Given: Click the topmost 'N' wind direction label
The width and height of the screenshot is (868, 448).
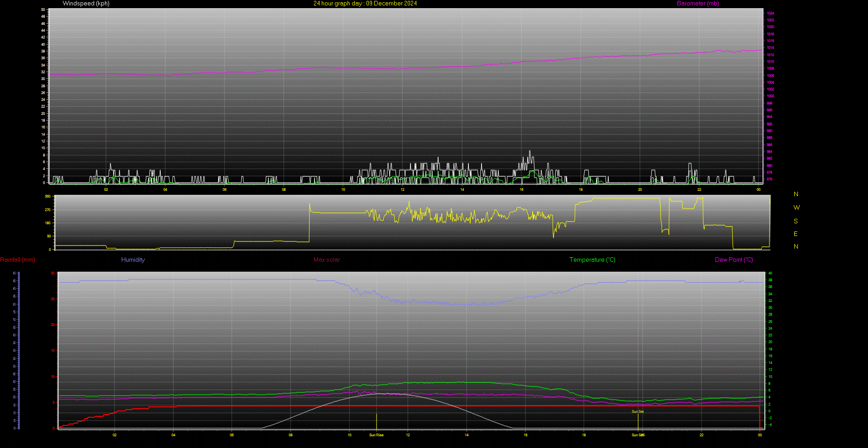Looking at the screenshot, I should point(796,194).
